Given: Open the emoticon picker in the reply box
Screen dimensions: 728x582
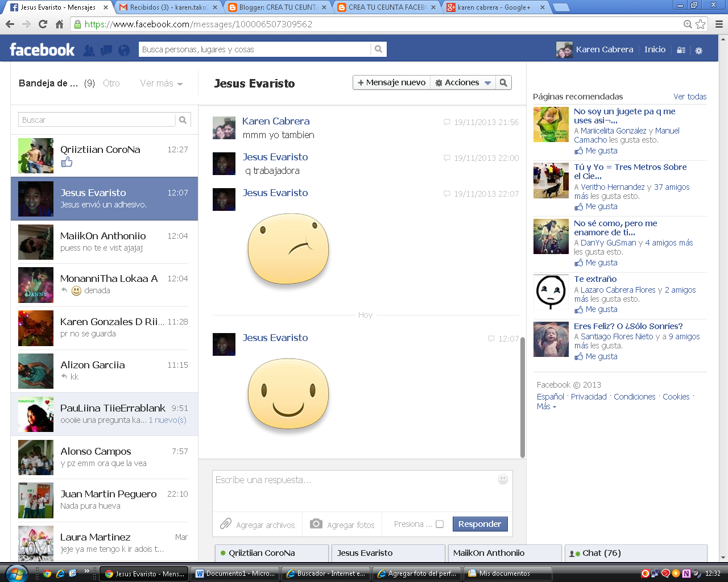Looking at the screenshot, I should point(503,479).
